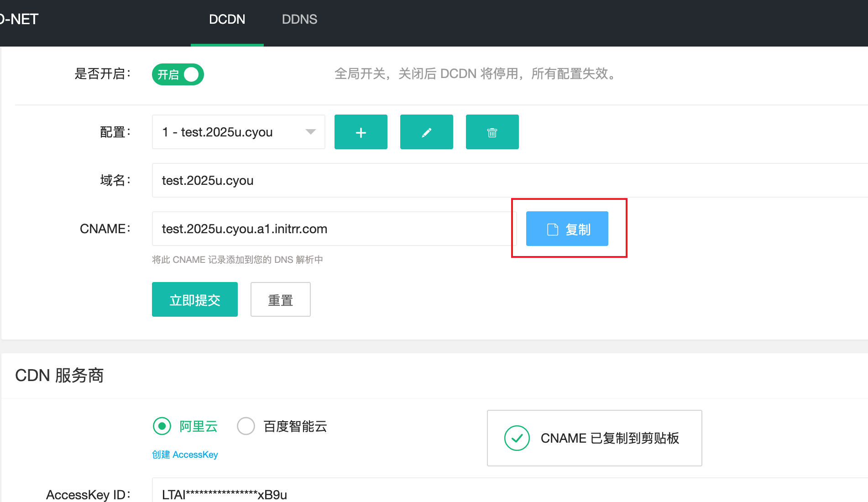Select the 百度智能云 radio button
This screenshot has width=868, height=502.
[246, 426]
